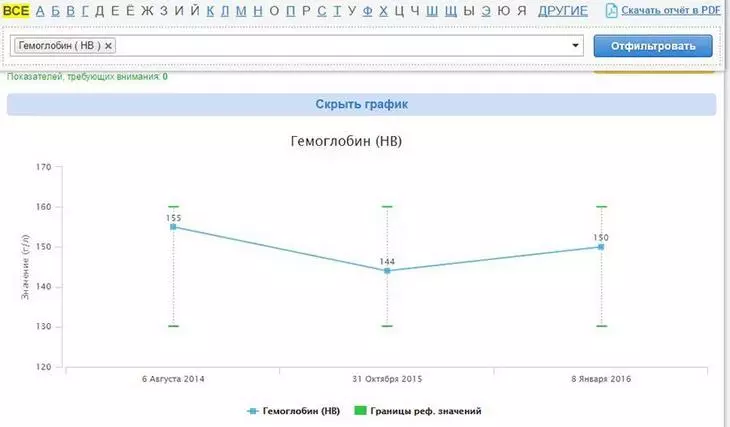This screenshot has height=427, width=730.
Task: Click the 6 Августа 2014 axis label
Action: click(x=173, y=379)
